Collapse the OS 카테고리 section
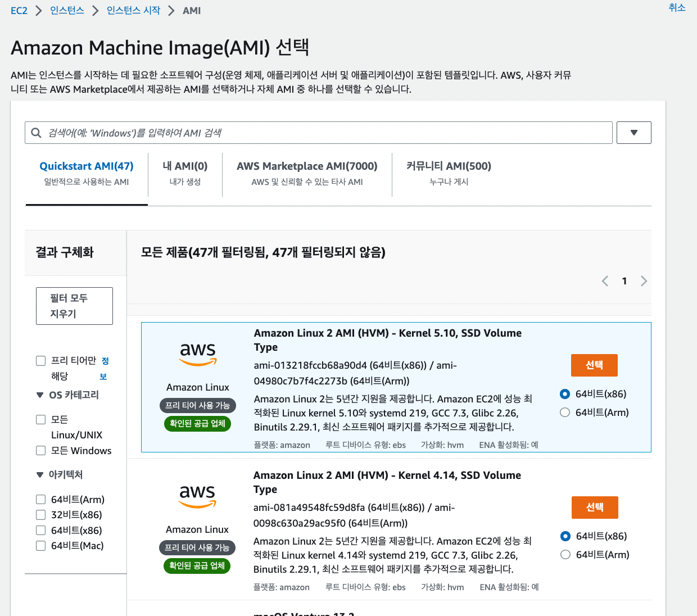Screen dimensions: 697x616 (x=40, y=395)
